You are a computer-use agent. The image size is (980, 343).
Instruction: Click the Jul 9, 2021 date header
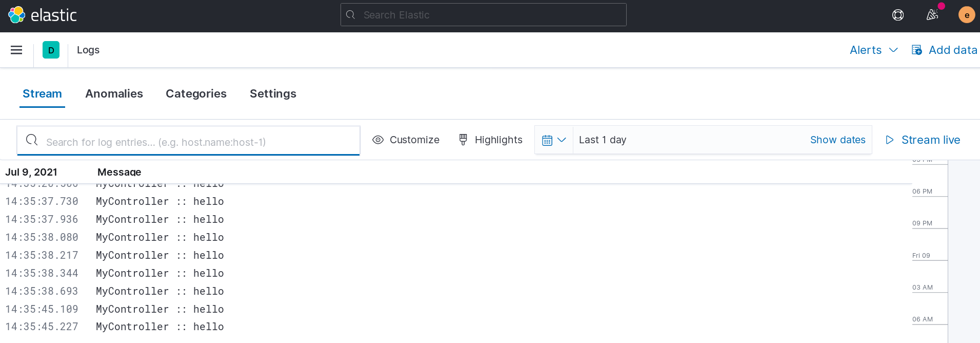coord(31,172)
